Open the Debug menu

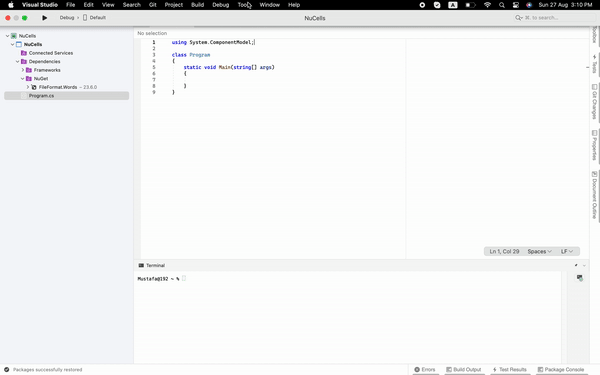[220, 5]
